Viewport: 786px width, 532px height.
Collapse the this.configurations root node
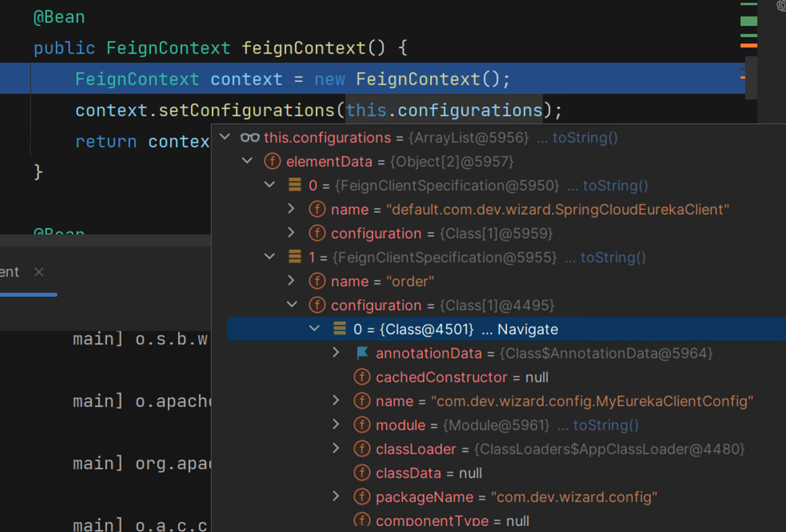click(225, 137)
